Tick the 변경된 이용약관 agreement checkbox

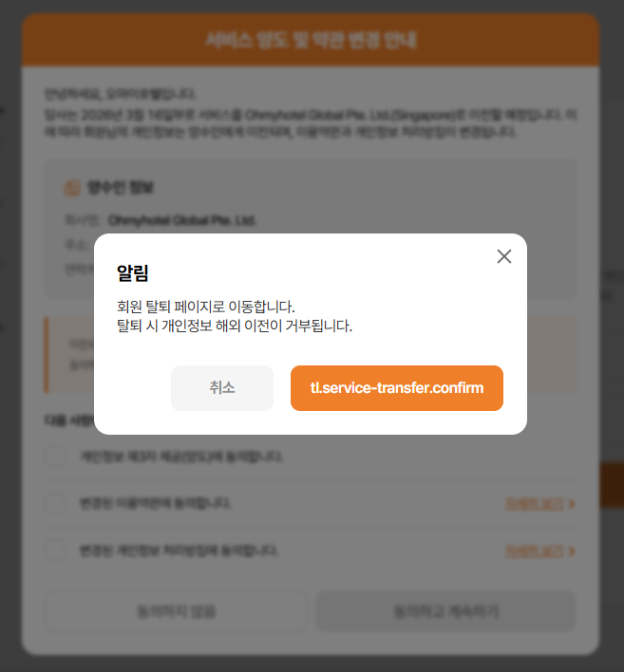click(56, 503)
